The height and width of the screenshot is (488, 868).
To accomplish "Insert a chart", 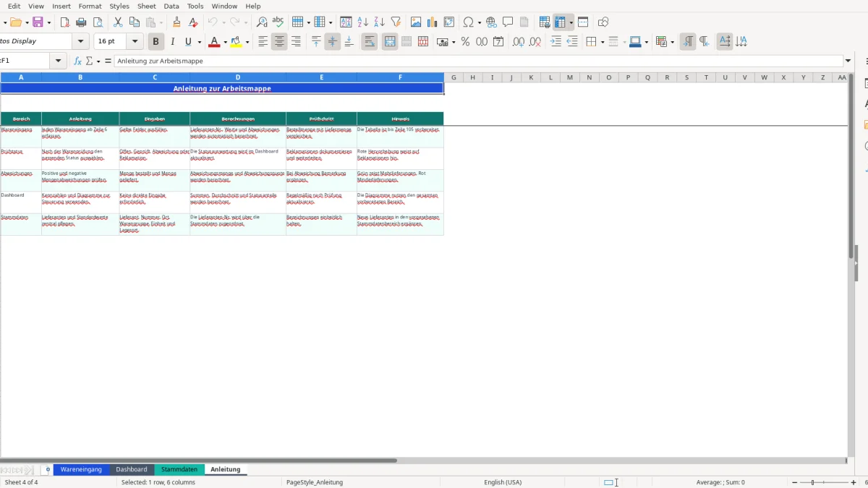I will [433, 22].
